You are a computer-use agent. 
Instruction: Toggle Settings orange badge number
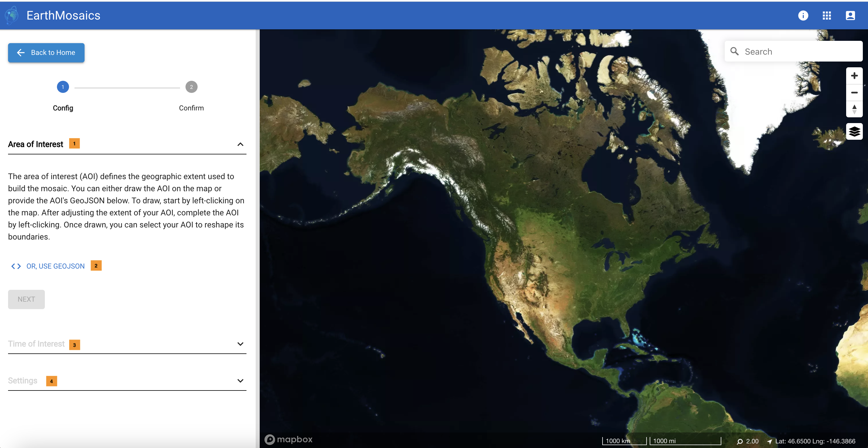(51, 381)
